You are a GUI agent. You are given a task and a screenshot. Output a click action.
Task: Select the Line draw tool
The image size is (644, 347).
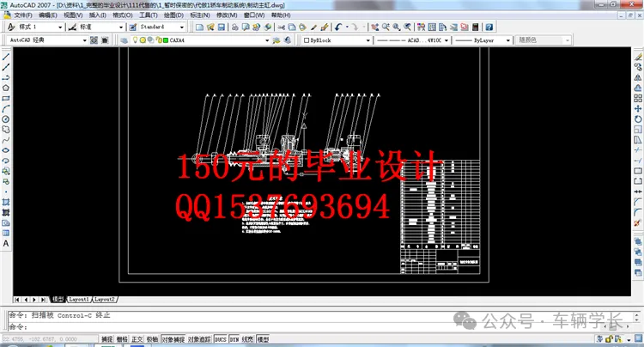6,57
